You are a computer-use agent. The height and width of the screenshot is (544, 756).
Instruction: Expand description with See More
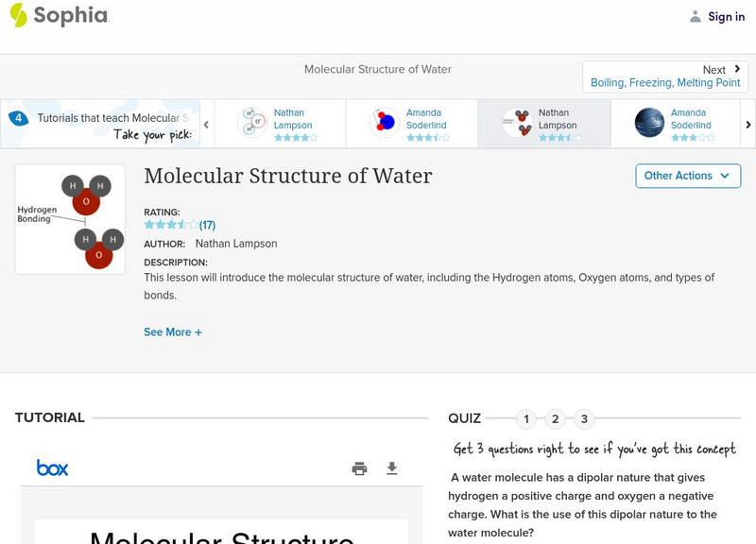173,332
